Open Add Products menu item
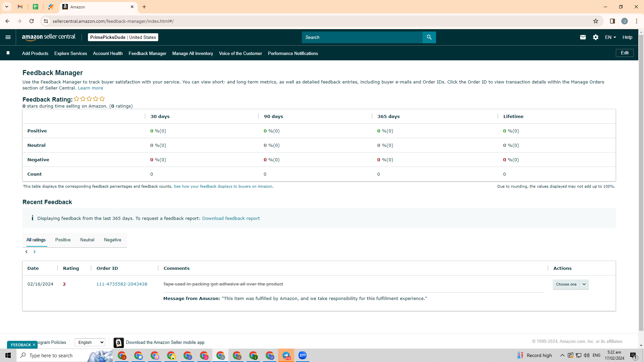The image size is (644, 362). click(35, 53)
